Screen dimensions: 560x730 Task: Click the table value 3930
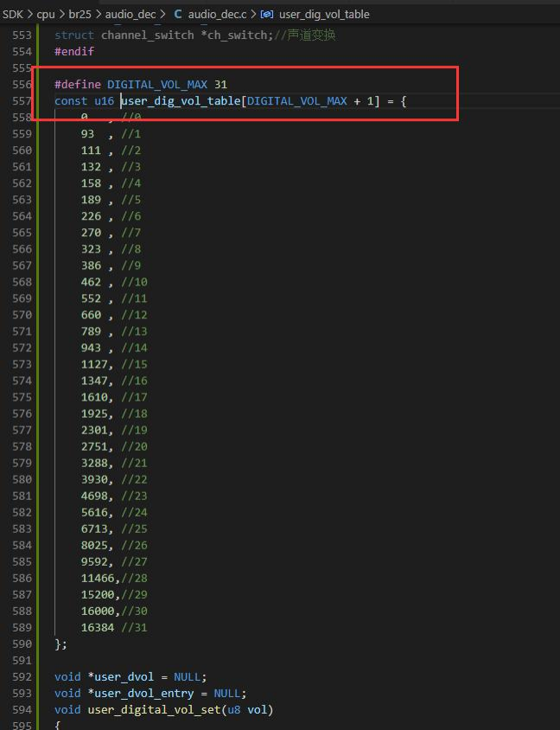click(94, 479)
